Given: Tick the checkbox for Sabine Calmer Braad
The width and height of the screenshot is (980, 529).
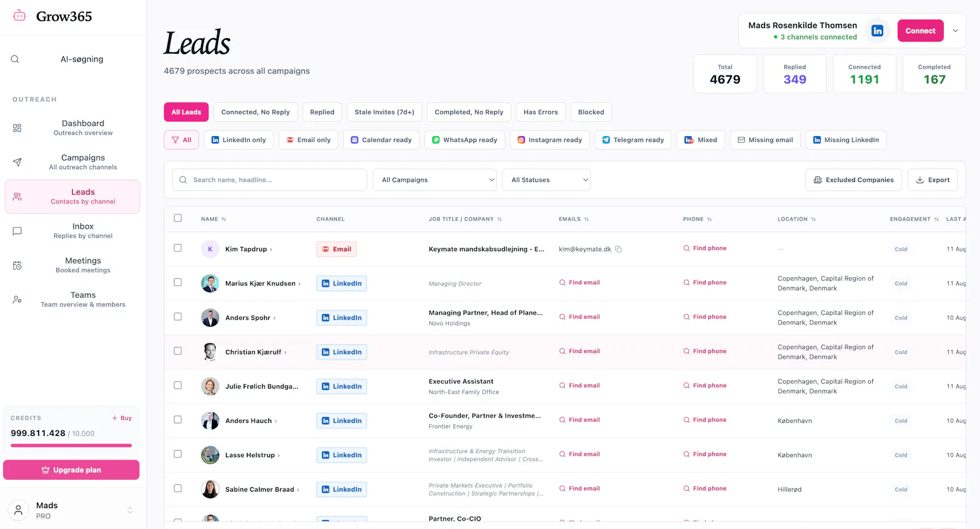Looking at the screenshot, I should coord(178,489).
